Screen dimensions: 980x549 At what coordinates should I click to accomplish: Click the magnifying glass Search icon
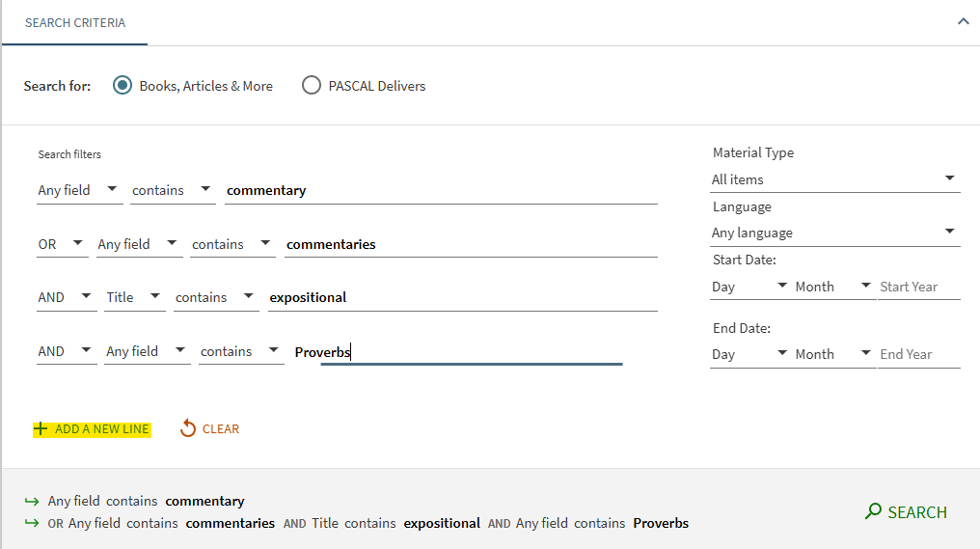873,511
